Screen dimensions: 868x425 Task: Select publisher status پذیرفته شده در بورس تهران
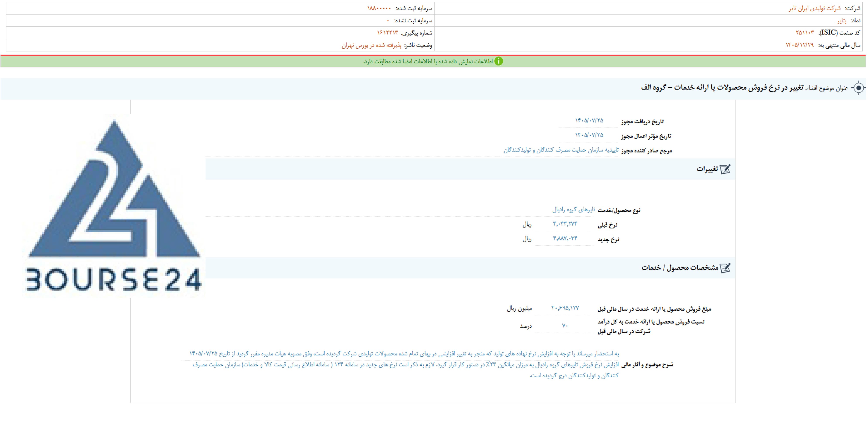[x=372, y=45]
